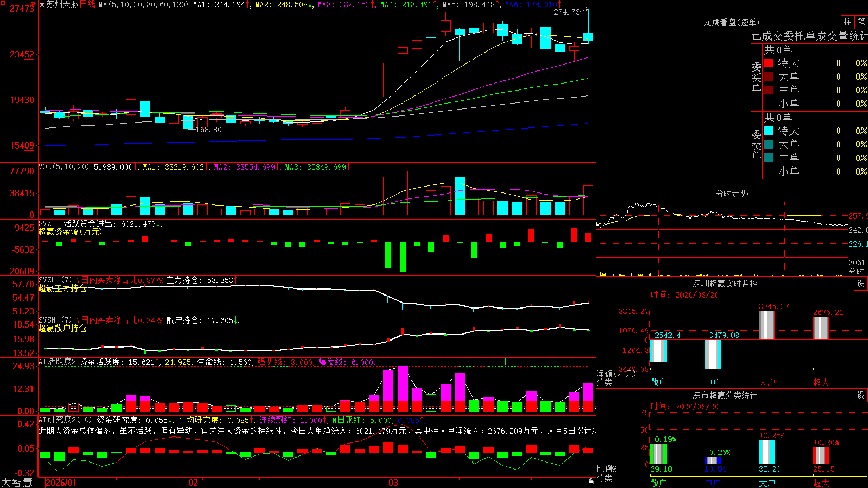Click the 深市超赢分类统计 panel title
This screenshot has height=488, width=868.
click(725, 395)
